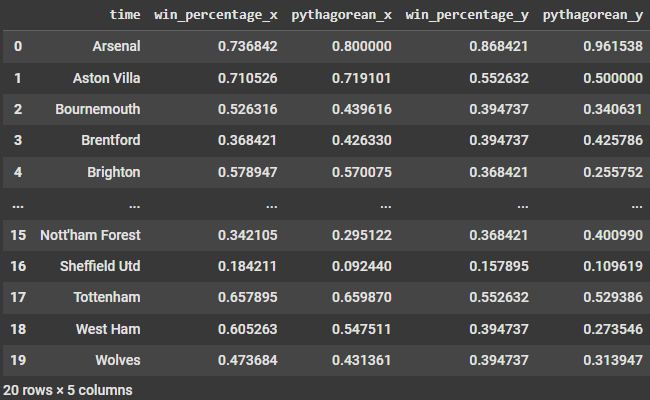Viewport: 650px width, 400px height.
Task: Click Sheffield Utd's pythagorean_x value 0.092440
Action: pyautogui.click(x=361, y=266)
